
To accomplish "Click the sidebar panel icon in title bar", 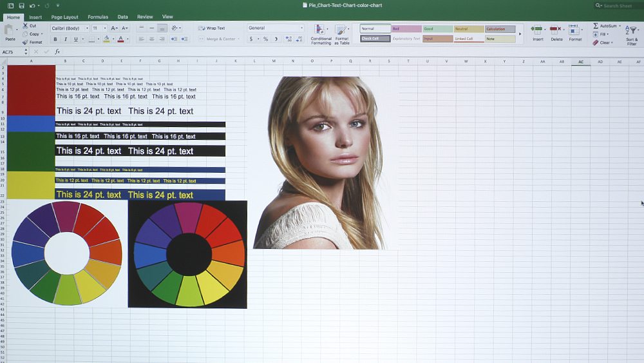I will coord(11,5).
